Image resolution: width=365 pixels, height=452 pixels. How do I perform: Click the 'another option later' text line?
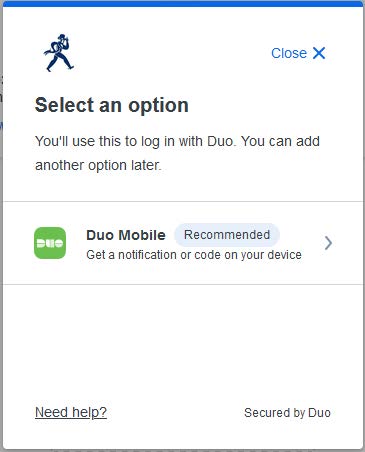pos(98,165)
